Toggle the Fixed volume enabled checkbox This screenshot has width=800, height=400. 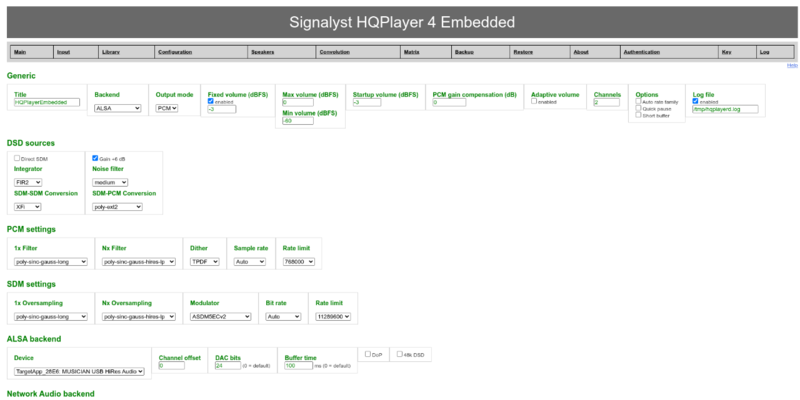(x=210, y=101)
